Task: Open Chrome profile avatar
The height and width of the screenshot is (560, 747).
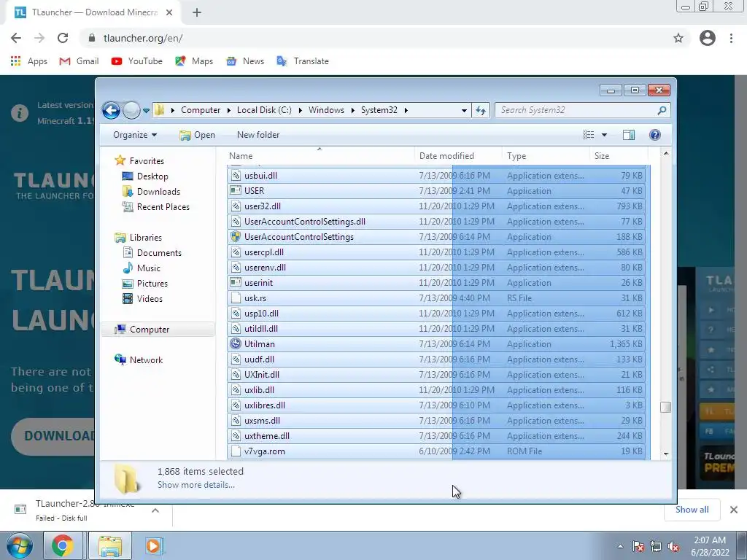Action: [x=708, y=38]
